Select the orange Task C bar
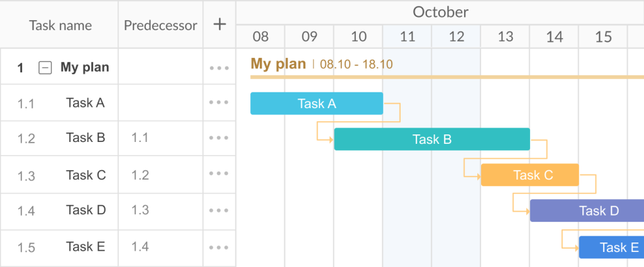The image size is (644, 267). (x=530, y=175)
